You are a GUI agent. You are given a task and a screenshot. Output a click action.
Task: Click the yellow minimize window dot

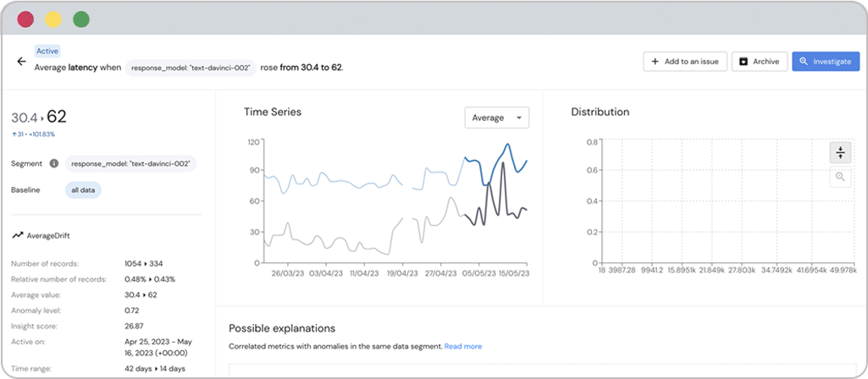(53, 19)
